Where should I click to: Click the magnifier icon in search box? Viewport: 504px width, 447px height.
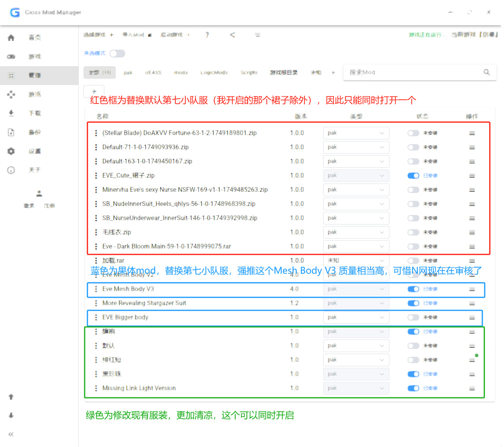coord(487,72)
